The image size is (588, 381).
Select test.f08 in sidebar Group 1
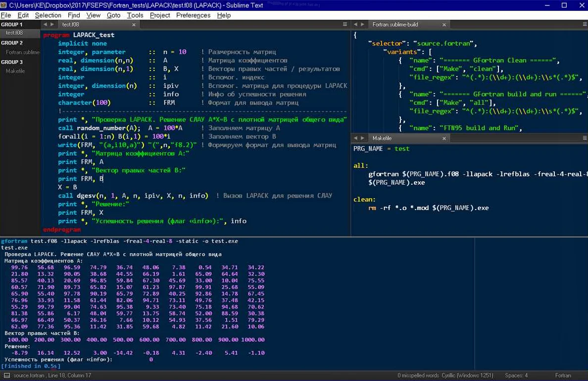point(14,33)
